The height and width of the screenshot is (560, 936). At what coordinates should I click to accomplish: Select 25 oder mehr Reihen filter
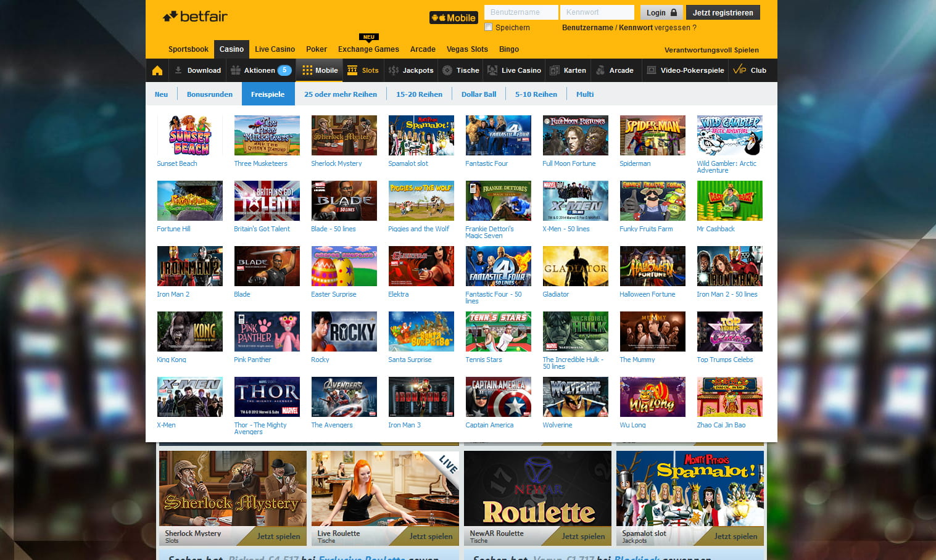(x=341, y=94)
